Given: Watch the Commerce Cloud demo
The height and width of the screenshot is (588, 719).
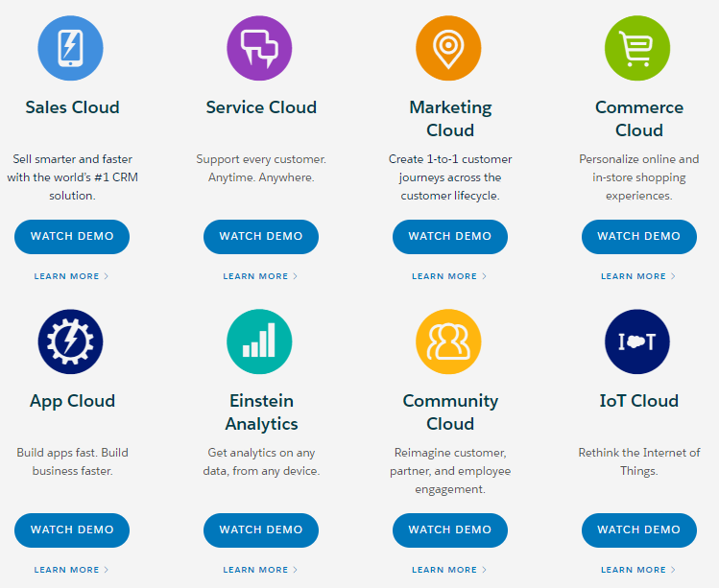Looking at the screenshot, I should pos(639,236).
